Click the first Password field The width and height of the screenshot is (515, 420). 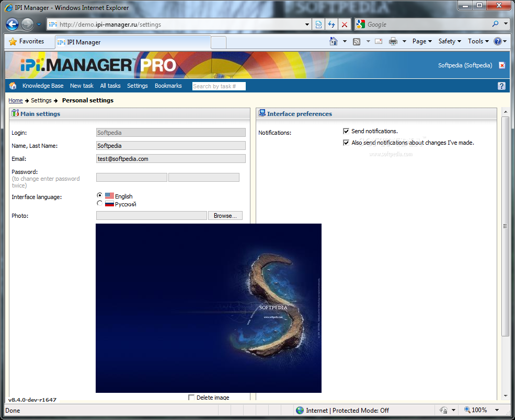(x=131, y=178)
